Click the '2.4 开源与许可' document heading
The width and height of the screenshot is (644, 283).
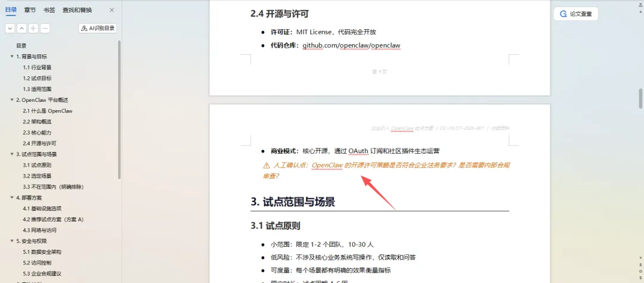(280, 14)
